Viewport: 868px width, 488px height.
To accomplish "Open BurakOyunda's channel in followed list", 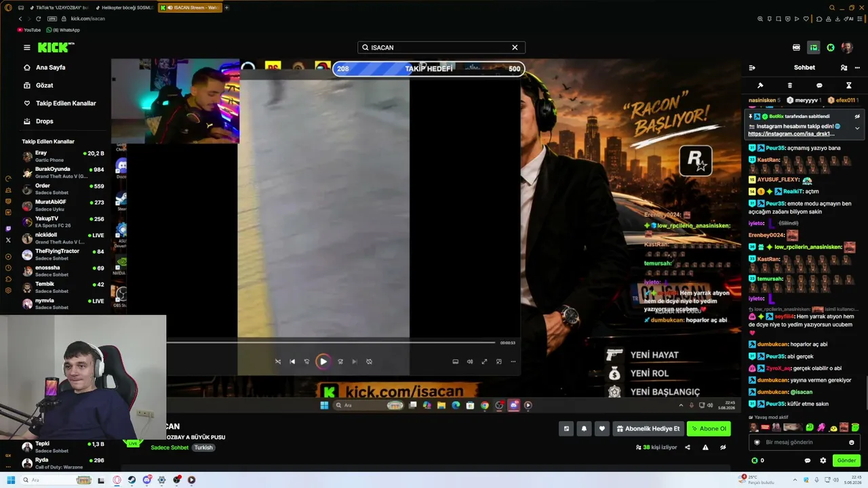I will [63, 173].
